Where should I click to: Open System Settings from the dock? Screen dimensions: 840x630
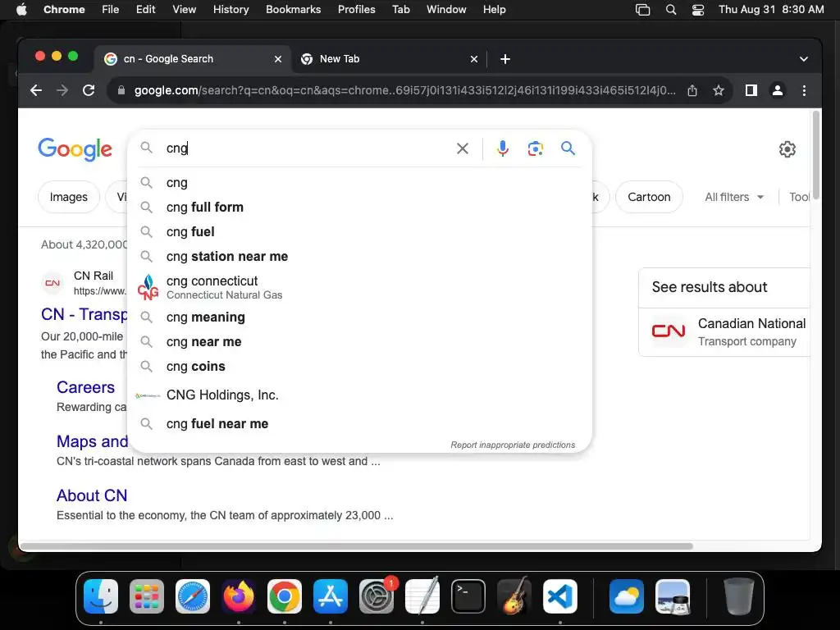click(377, 596)
